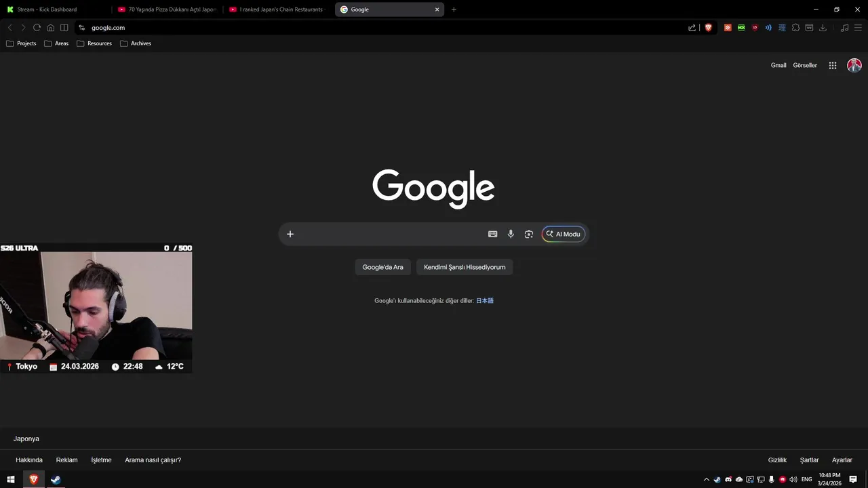Viewport: 868px width, 488px height.
Task: Open the Resources bookmarks folder
Action: click(x=94, y=43)
